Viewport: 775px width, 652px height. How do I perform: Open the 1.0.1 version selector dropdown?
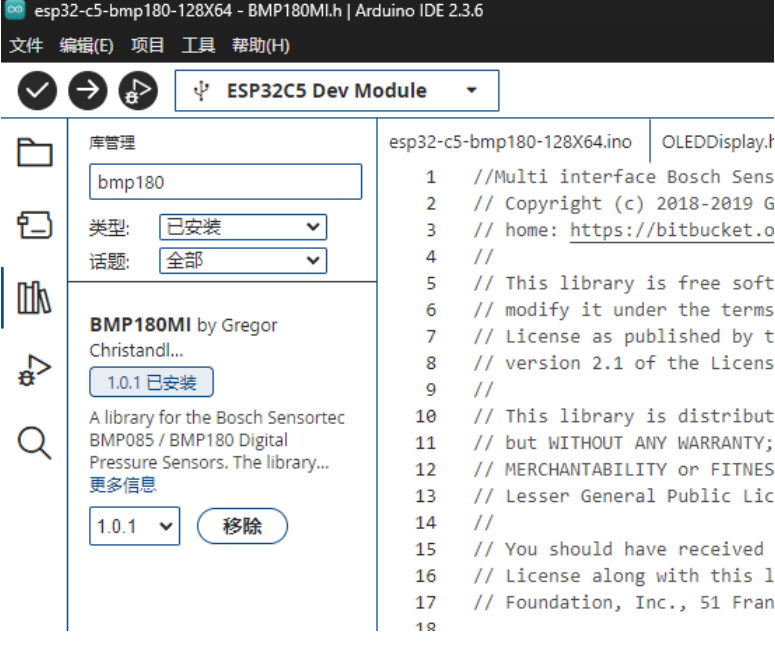point(134,526)
